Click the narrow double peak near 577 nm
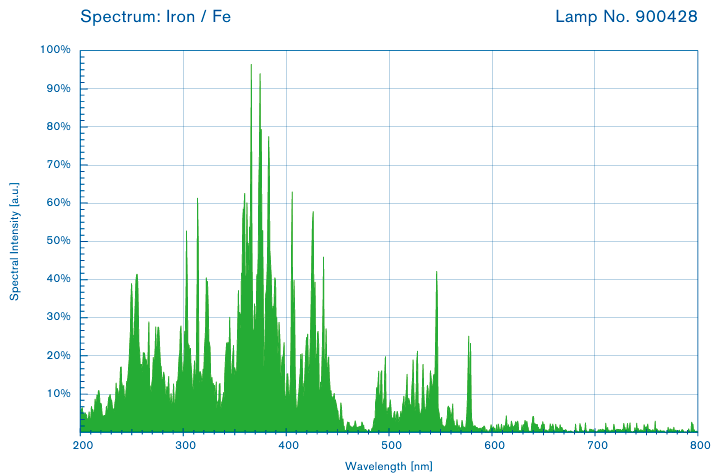713x475 pixels. tap(469, 382)
